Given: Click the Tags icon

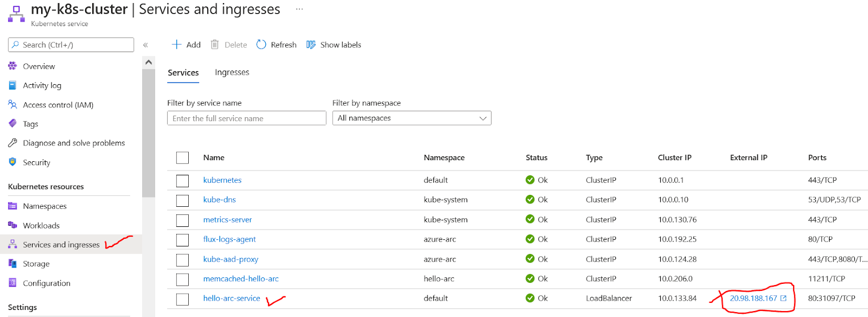Looking at the screenshot, I should pos(12,123).
